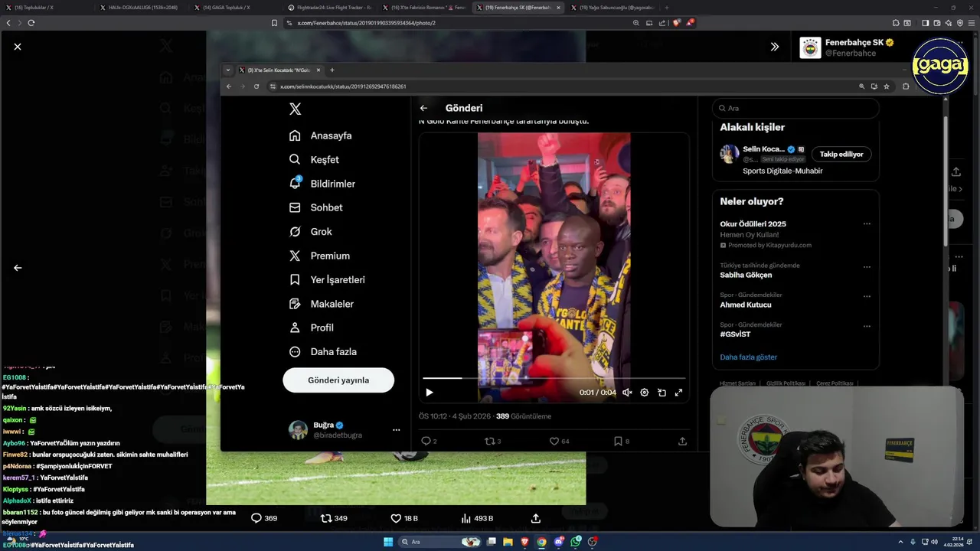Open the Fenerbahçe SK profile name

854,42
